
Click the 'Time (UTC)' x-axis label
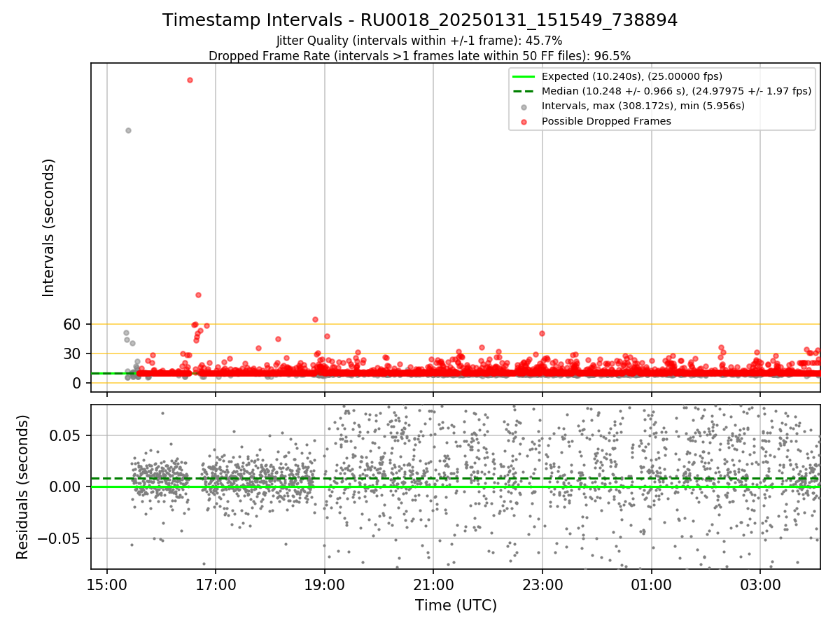(x=456, y=605)
